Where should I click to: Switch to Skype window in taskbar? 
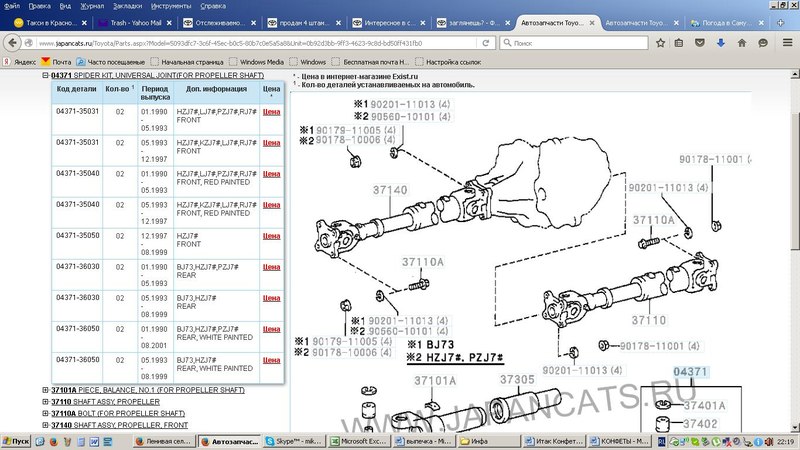[292, 441]
